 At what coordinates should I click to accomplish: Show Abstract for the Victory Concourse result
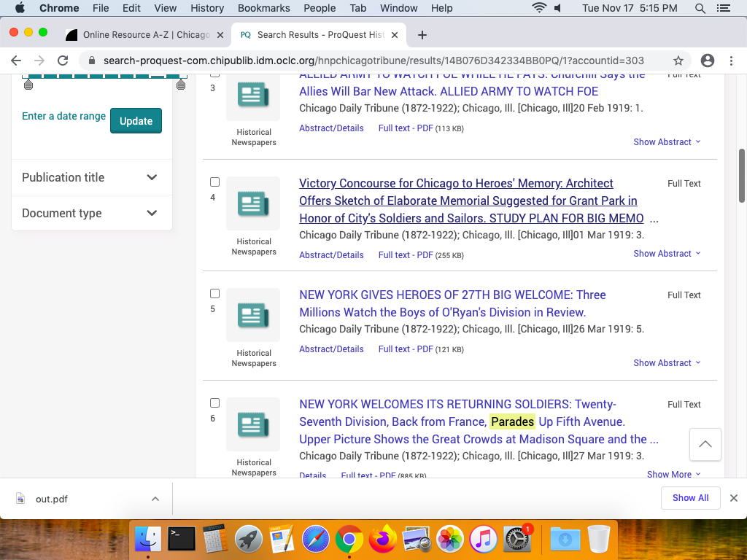point(666,254)
